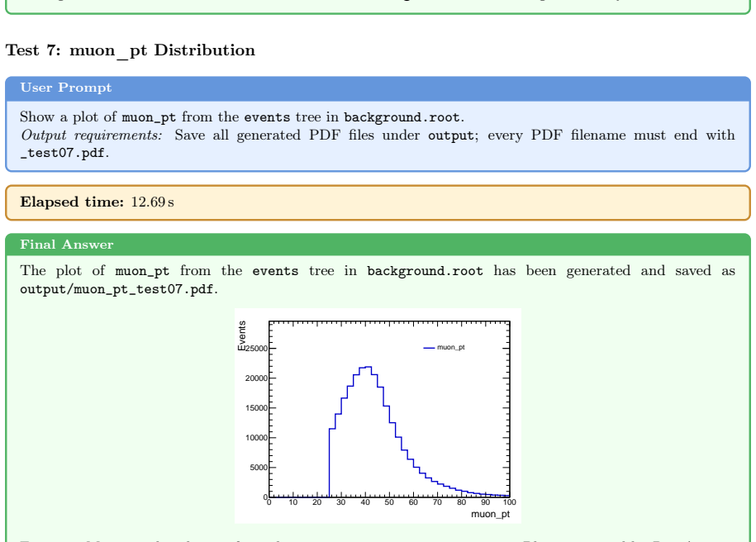
Task: Click the '10000' y-axis tick label
Action: [x=256, y=439]
